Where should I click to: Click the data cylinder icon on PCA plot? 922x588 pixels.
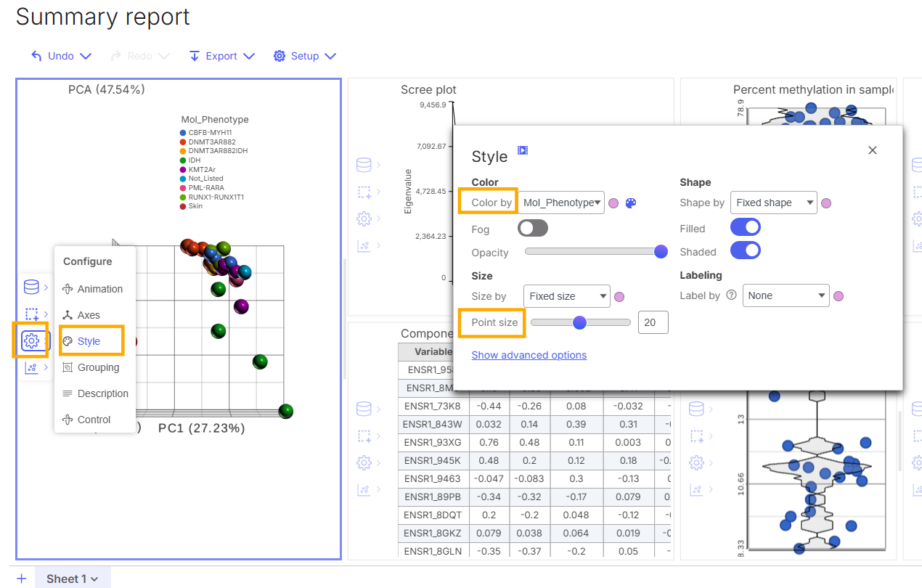click(x=31, y=287)
